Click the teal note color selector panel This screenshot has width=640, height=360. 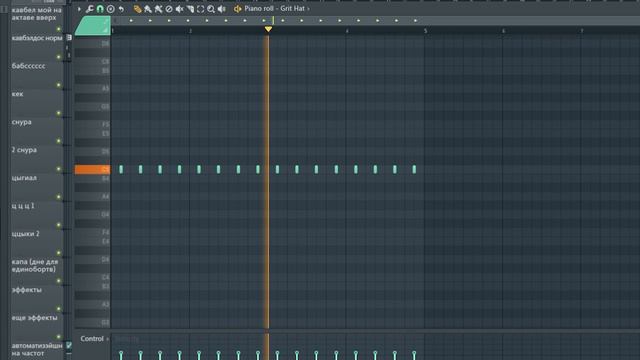(93, 26)
